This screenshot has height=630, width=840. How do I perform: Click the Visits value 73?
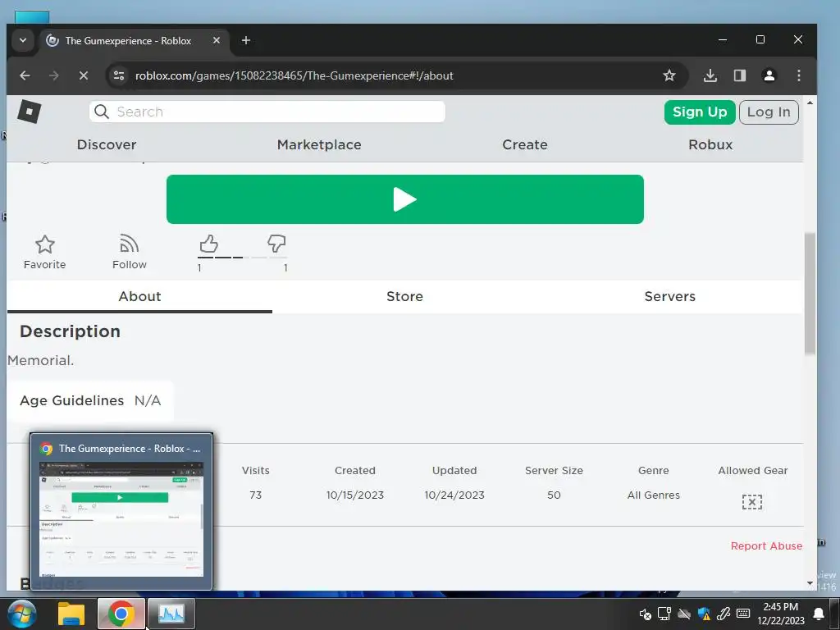point(256,495)
